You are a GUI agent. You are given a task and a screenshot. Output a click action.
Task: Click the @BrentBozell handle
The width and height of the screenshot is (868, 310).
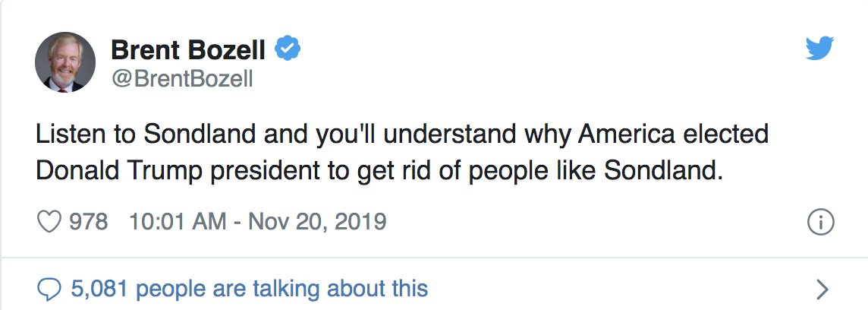(x=182, y=78)
